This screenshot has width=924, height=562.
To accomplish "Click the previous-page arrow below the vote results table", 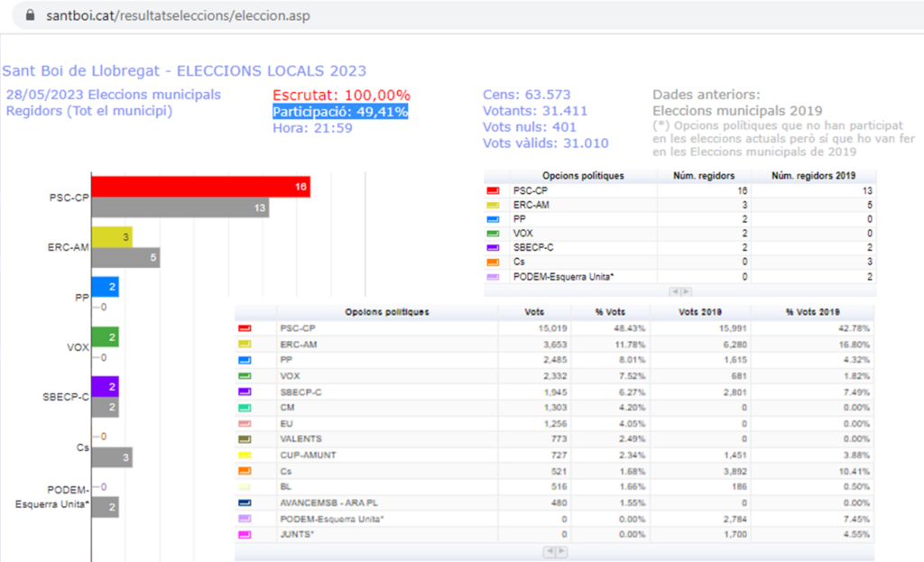I will tap(549, 550).
